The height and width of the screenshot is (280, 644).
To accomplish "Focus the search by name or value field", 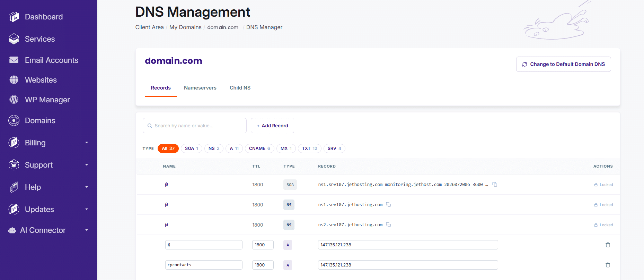I will click(195, 126).
